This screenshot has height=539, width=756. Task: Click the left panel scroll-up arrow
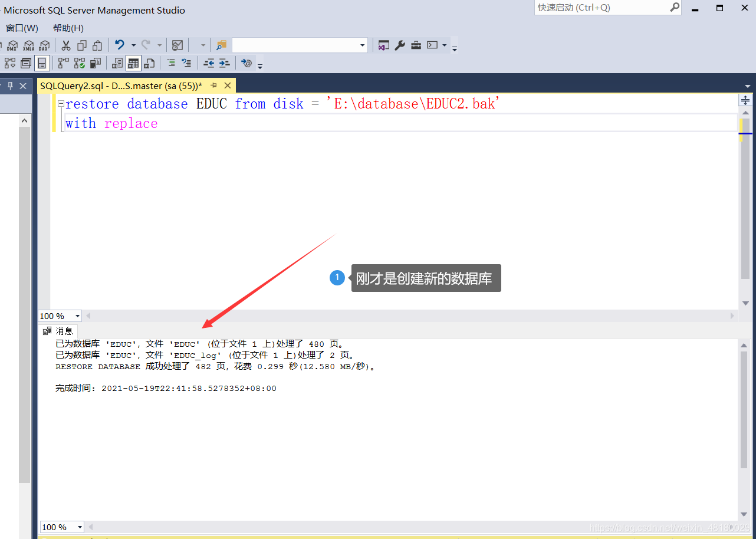(x=25, y=121)
